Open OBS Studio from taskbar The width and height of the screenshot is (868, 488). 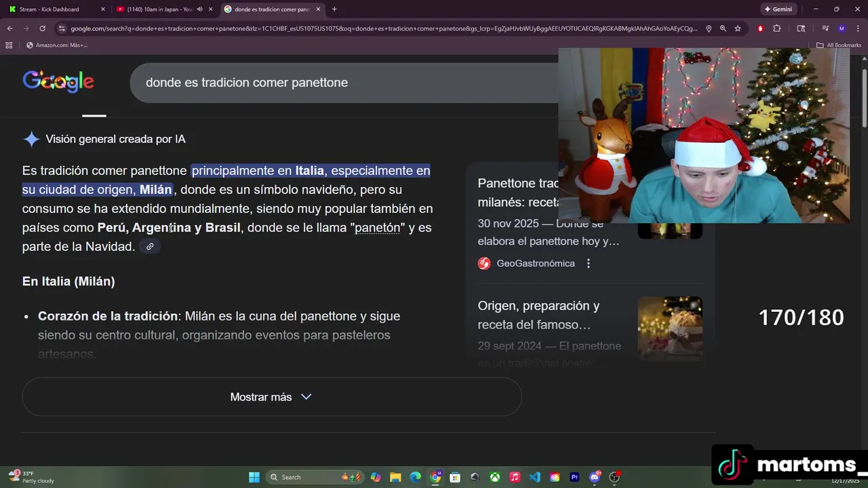click(615, 477)
